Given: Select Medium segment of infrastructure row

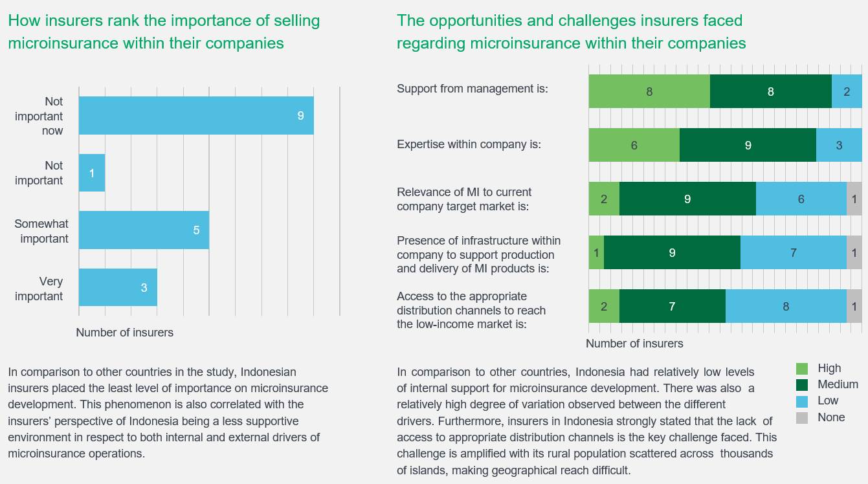Looking at the screenshot, I should point(672,252).
